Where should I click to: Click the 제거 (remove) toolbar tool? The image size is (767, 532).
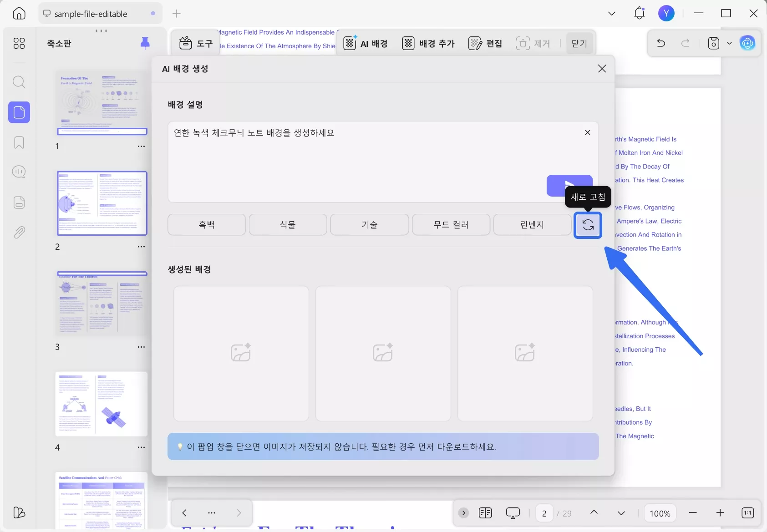534,43
